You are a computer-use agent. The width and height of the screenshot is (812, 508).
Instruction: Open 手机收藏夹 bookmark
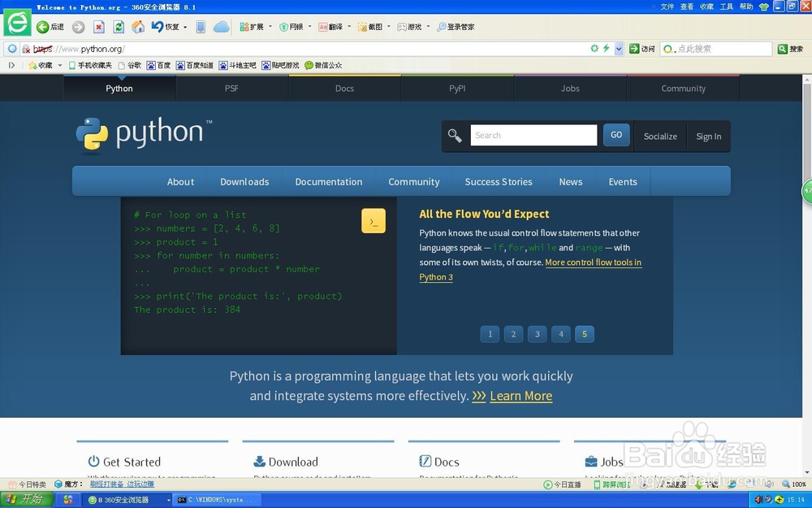pyautogui.click(x=90, y=65)
